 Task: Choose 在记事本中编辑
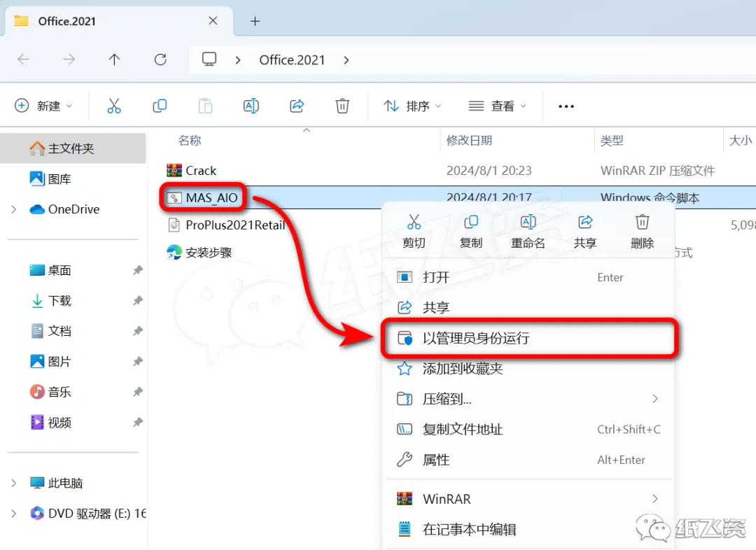pos(528,529)
